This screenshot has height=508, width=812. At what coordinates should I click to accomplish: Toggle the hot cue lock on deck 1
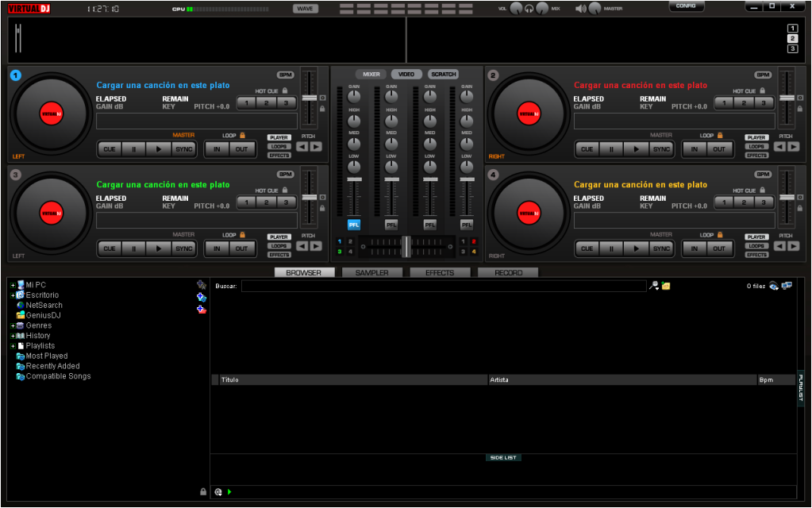click(x=285, y=90)
